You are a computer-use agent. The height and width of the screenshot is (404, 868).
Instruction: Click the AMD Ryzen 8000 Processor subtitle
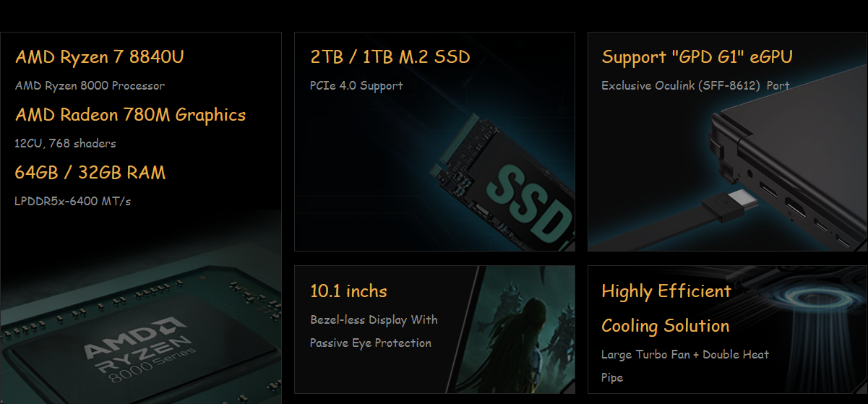[90, 85]
